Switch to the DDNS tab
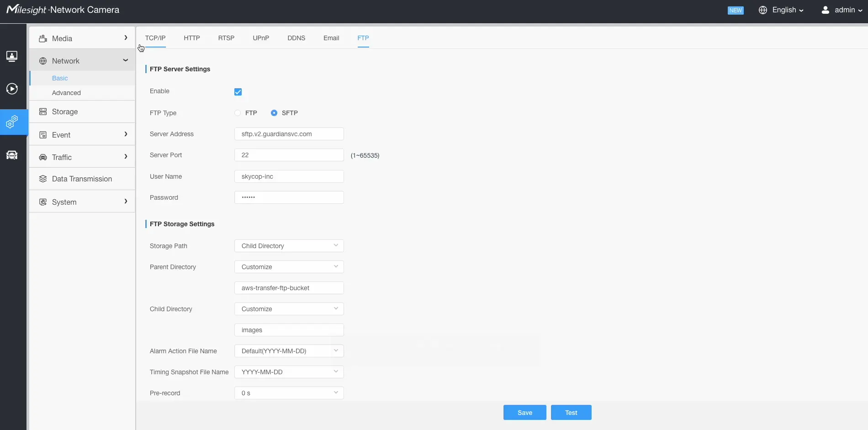Image resolution: width=868 pixels, height=430 pixels. point(296,38)
